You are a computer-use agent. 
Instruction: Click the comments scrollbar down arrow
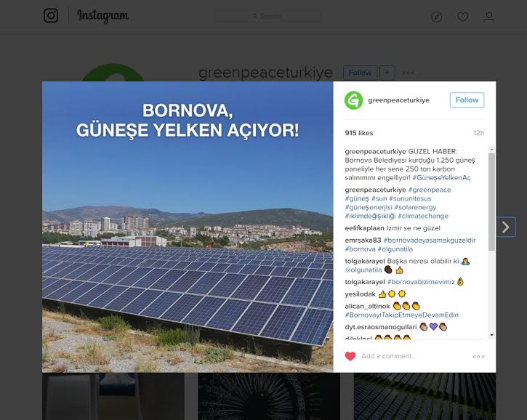point(491,335)
